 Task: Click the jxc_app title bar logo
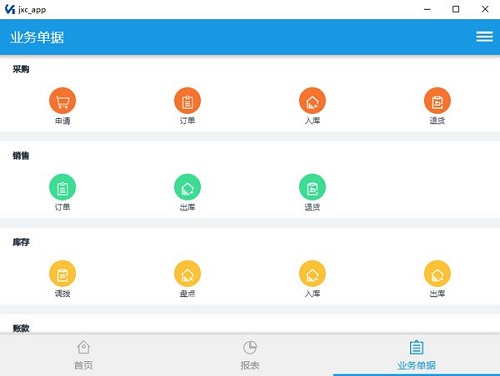(10, 9)
